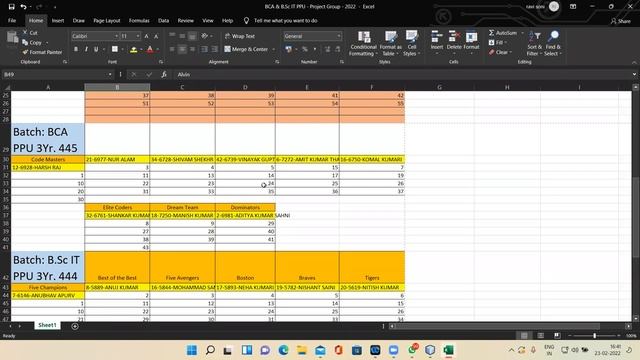Open Cell Styles gallery
The width and height of the screenshot is (640, 360).
[411, 43]
